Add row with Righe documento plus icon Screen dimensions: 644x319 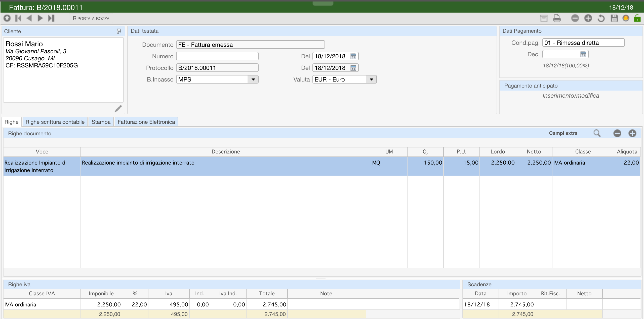[x=632, y=133]
